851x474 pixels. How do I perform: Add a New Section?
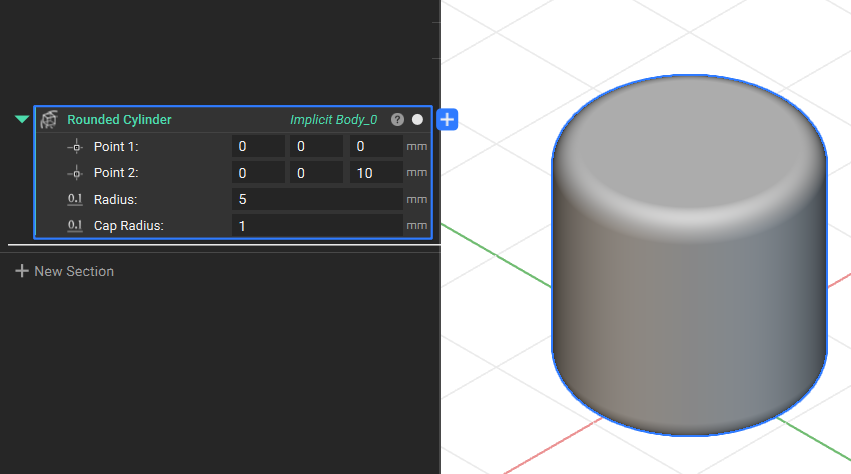[65, 271]
